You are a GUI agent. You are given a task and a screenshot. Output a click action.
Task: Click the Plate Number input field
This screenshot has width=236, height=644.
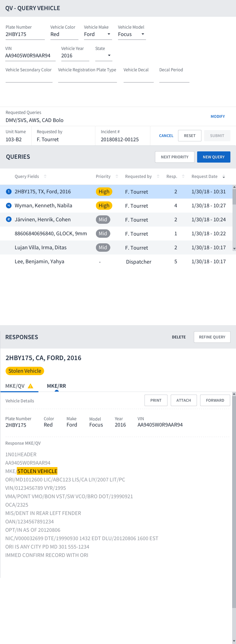(25, 34)
